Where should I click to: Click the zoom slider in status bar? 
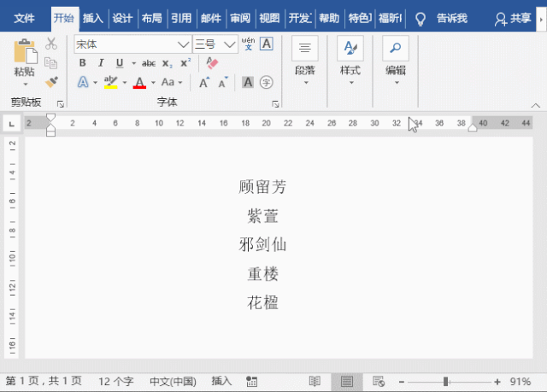tap(445, 382)
